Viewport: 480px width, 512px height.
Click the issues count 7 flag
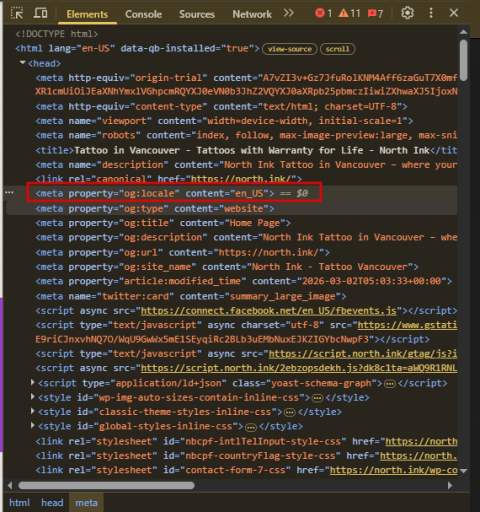[x=375, y=13]
